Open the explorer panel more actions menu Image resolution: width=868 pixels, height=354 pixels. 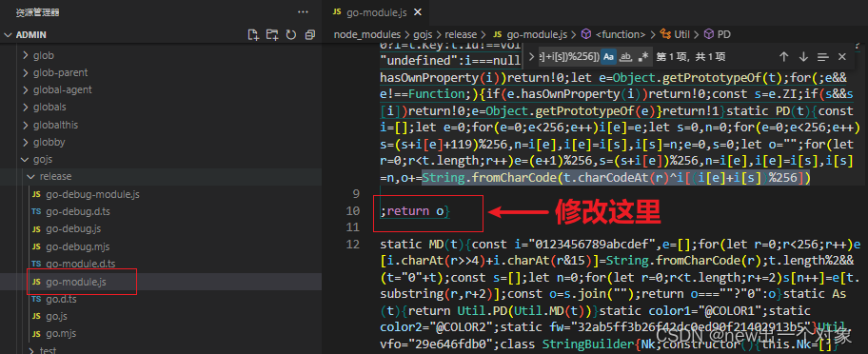303,12
